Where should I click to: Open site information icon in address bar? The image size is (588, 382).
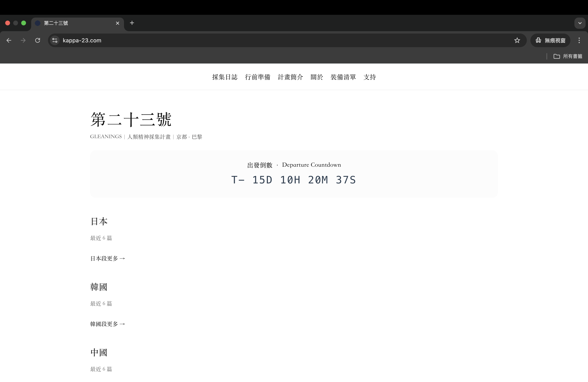[x=55, y=41]
